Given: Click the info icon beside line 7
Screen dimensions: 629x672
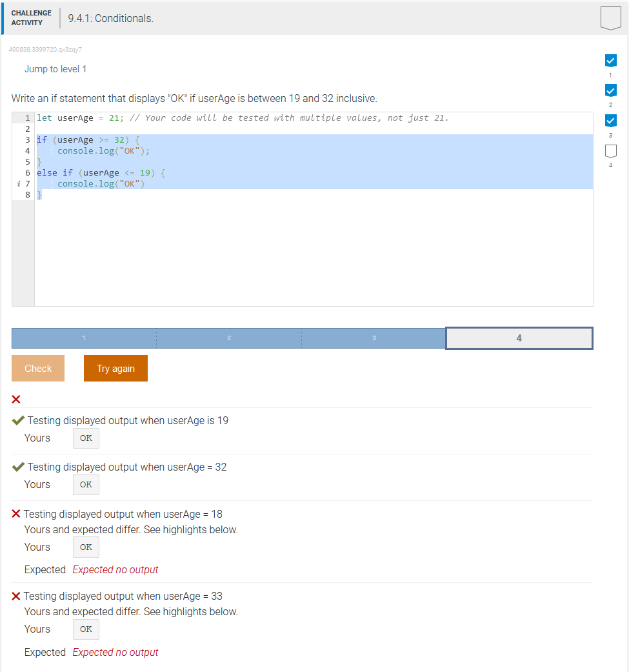Looking at the screenshot, I should coord(17,184).
